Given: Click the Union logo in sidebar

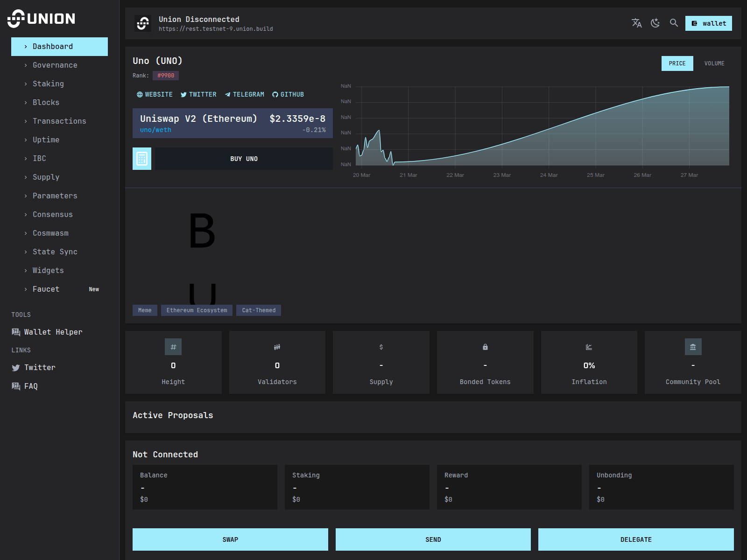Looking at the screenshot, I should click(x=41, y=19).
